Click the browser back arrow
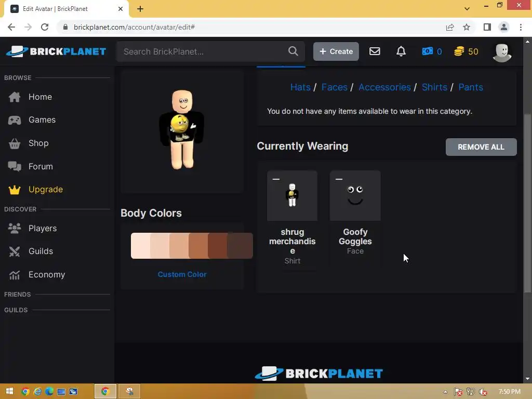This screenshot has width=532, height=399. (11, 27)
